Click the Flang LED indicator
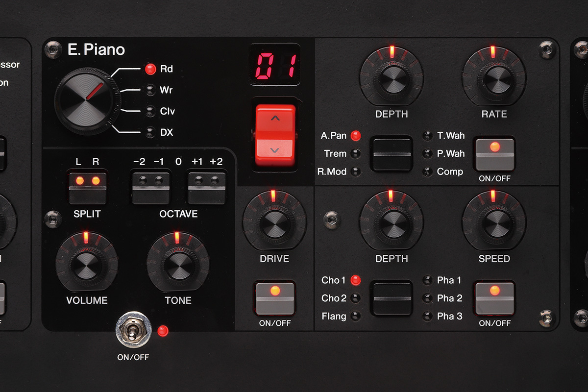 click(x=356, y=316)
